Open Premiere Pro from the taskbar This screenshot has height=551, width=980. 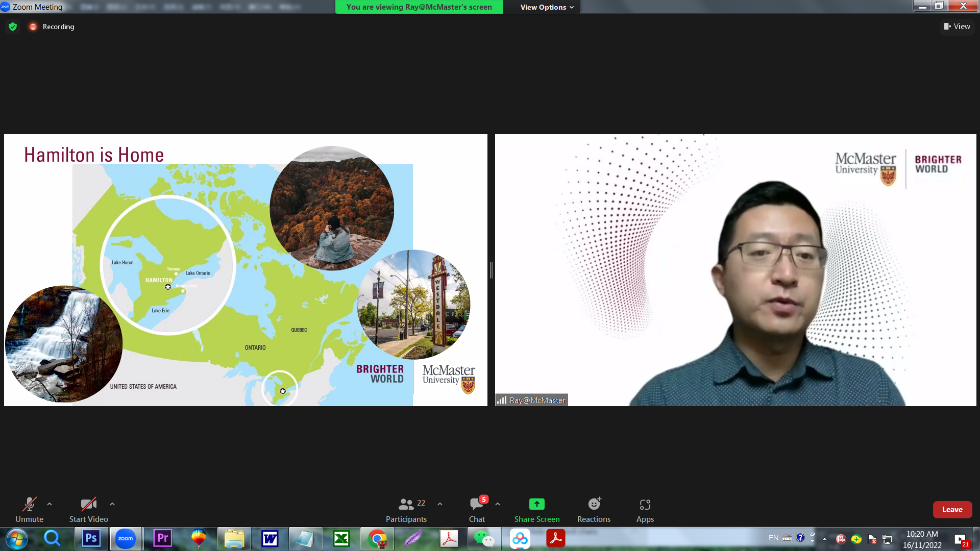click(x=162, y=539)
